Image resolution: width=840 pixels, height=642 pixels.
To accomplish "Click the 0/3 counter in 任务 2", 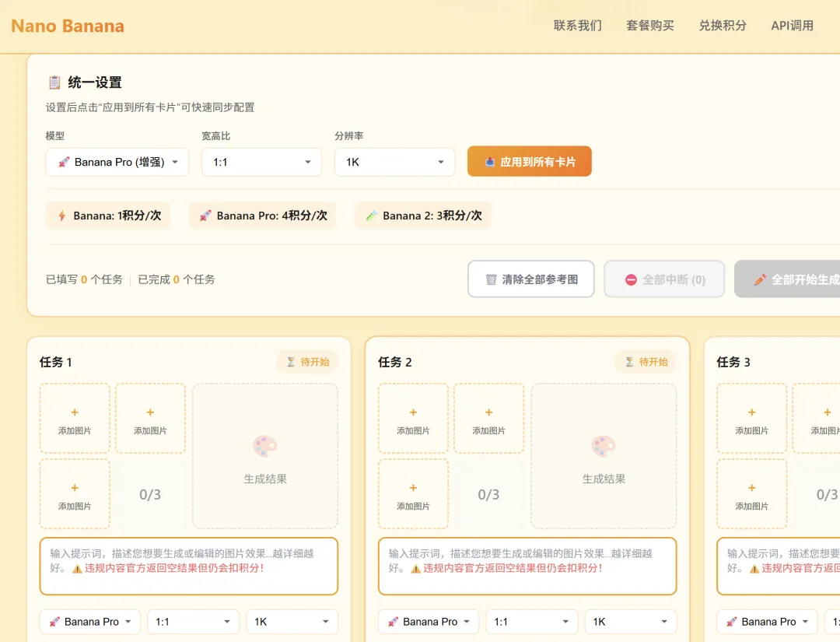I will 488,494.
